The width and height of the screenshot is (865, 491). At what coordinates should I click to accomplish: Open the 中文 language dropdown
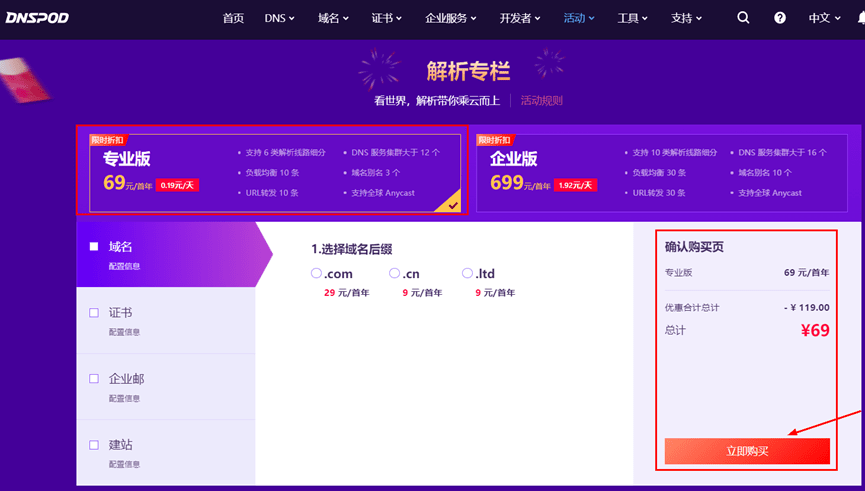coord(824,18)
